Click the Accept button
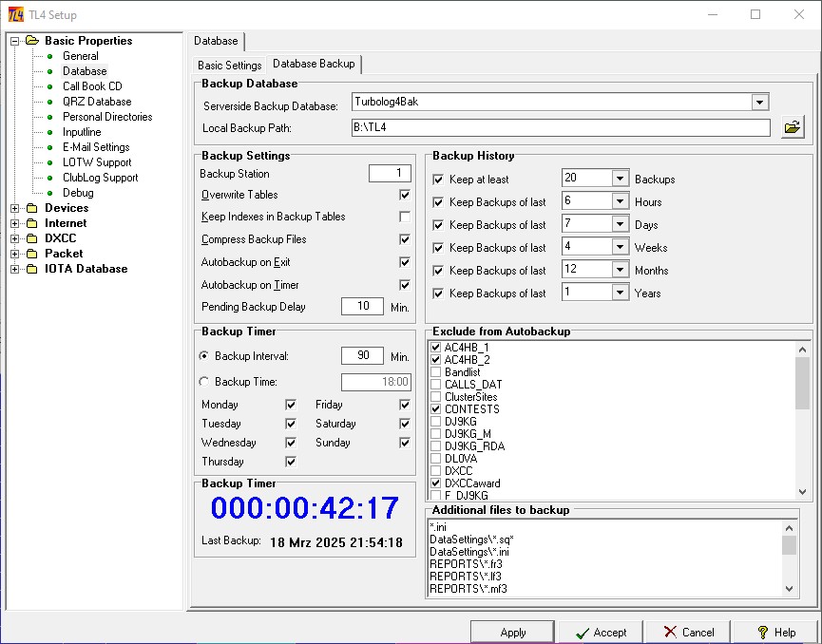Viewport: 822px width, 644px height. pos(601,633)
